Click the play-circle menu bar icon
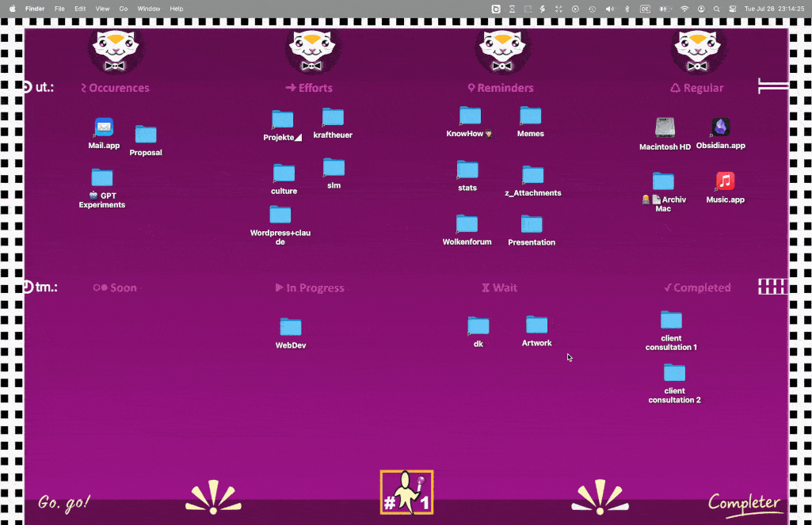The image size is (812, 525). pos(575,9)
